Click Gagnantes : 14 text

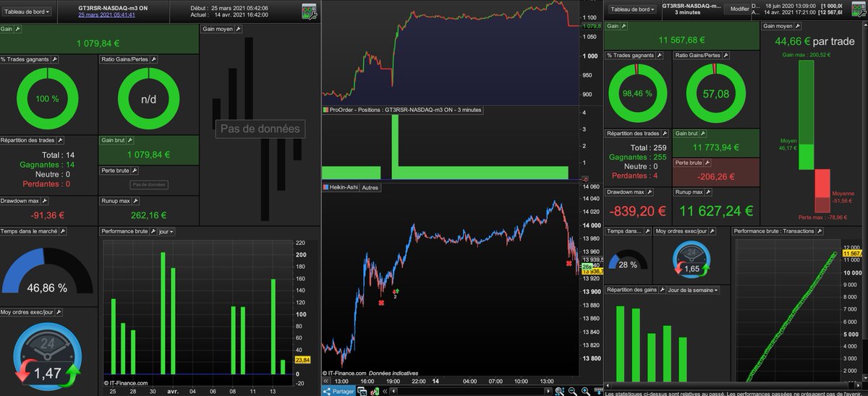pos(46,164)
